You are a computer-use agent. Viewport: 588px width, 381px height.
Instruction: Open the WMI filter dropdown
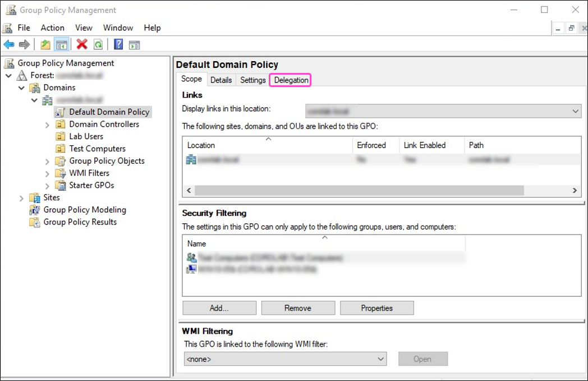click(381, 359)
